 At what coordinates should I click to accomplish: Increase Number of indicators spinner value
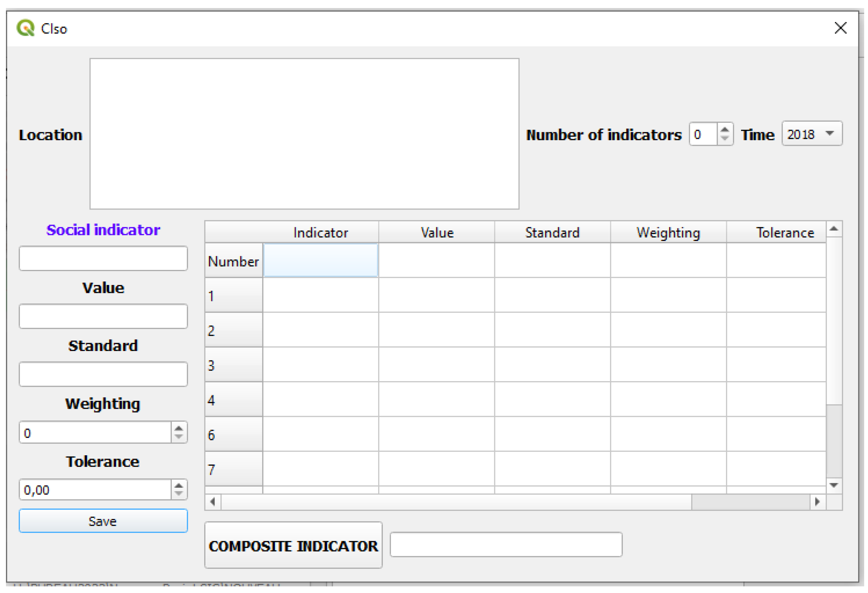[x=725, y=129]
